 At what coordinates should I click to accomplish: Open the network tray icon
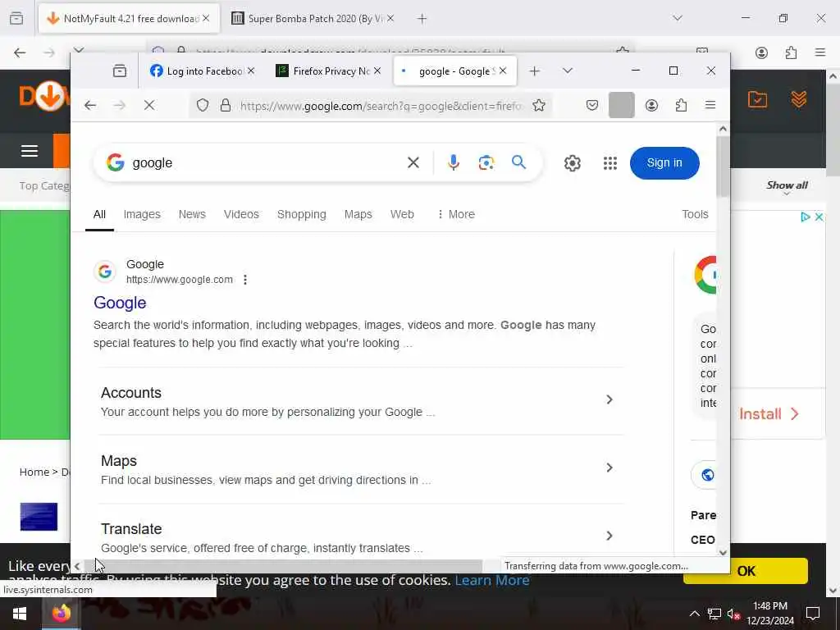pos(714,614)
